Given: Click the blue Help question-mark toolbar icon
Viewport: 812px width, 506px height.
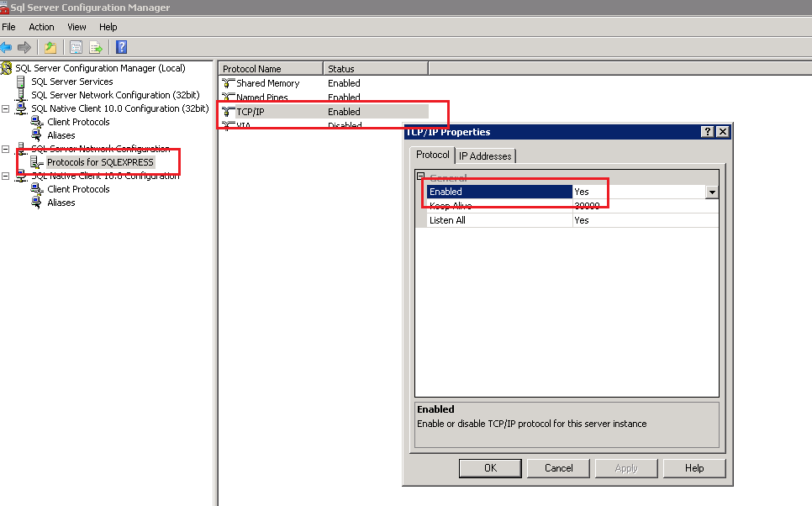Looking at the screenshot, I should [120, 47].
